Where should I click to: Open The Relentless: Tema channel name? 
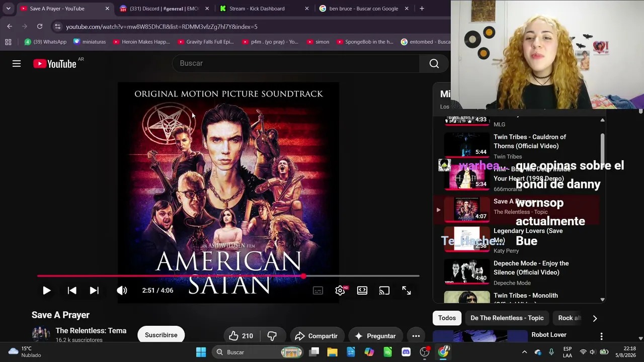pyautogui.click(x=91, y=330)
